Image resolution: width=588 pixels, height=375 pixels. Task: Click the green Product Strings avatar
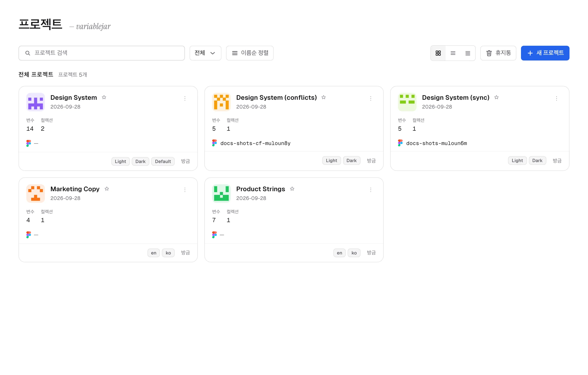[221, 194]
